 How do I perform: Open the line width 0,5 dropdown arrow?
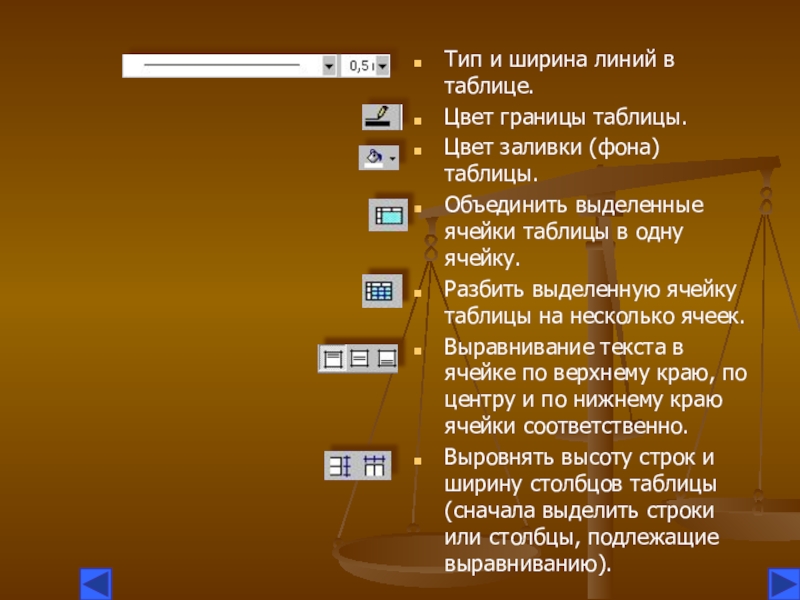(383, 66)
